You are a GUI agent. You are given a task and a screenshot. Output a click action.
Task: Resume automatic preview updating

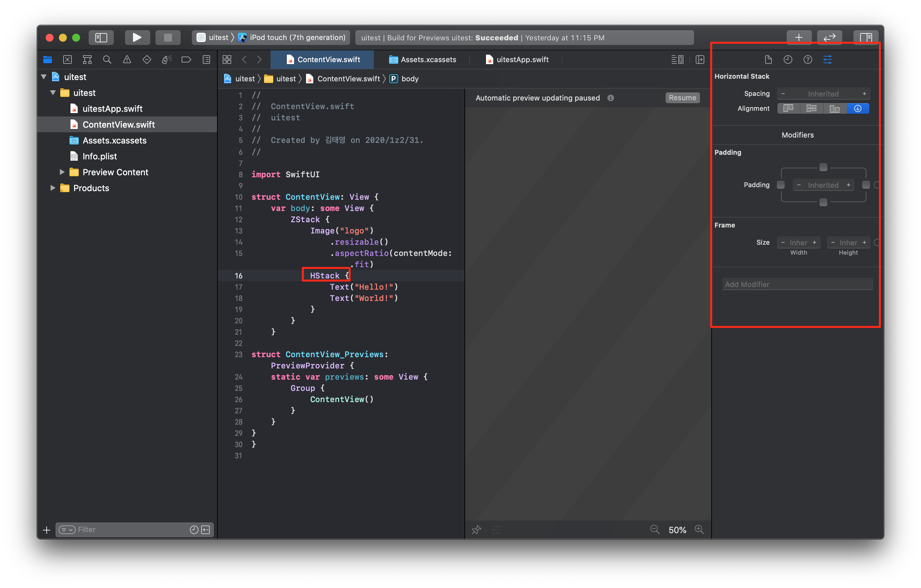(x=682, y=98)
